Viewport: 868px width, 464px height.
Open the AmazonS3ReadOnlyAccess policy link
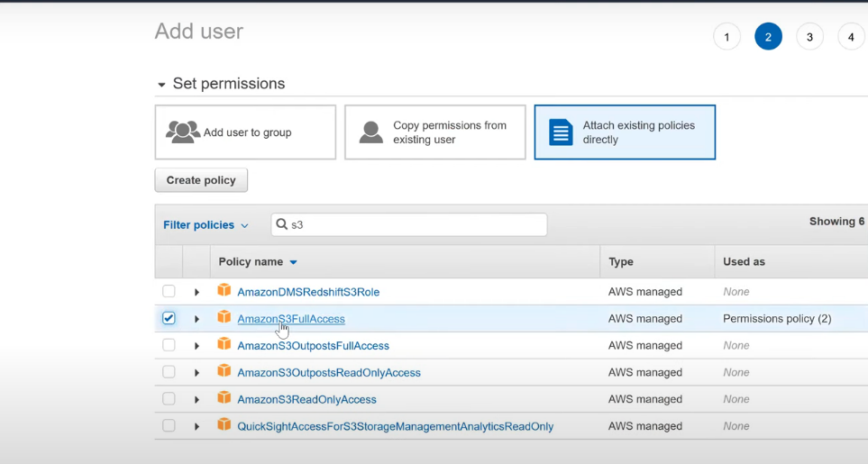[306, 399]
